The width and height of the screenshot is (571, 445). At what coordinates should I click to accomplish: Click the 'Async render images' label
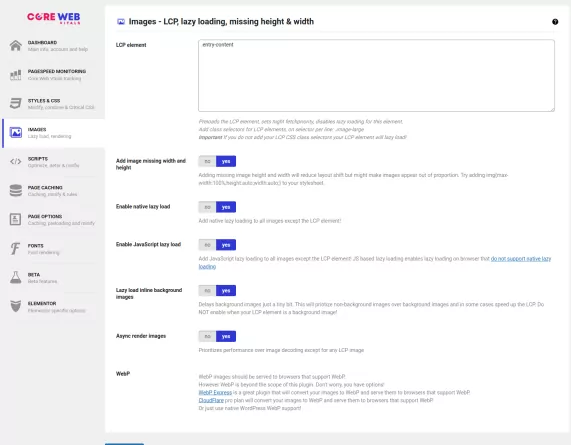point(141,336)
